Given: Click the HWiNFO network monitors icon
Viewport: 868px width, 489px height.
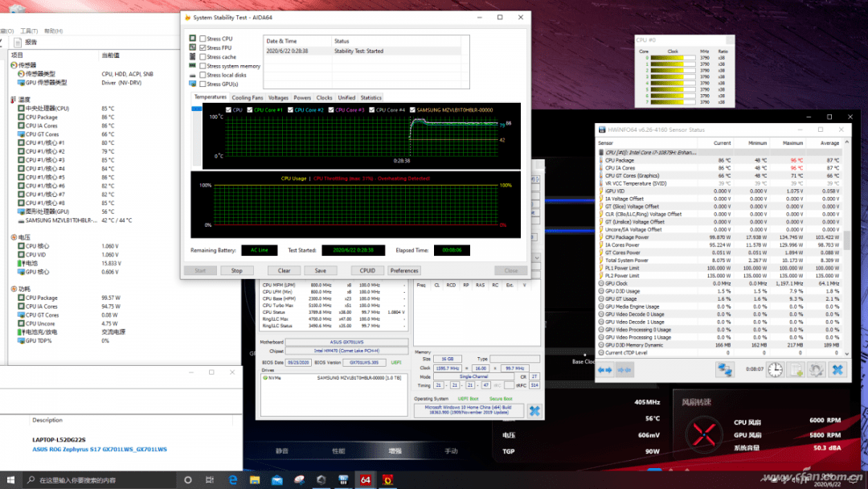Looking at the screenshot, I should pos(726,369).
